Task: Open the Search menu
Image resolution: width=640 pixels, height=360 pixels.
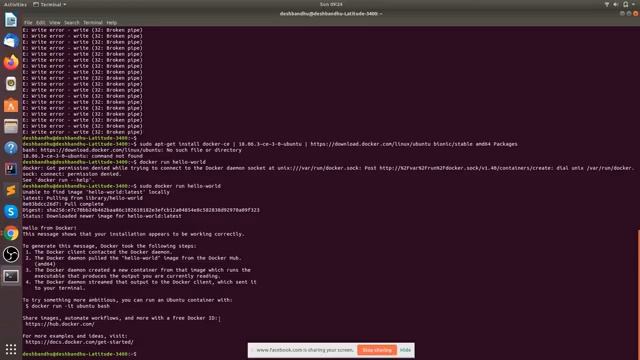Action: 72,22
